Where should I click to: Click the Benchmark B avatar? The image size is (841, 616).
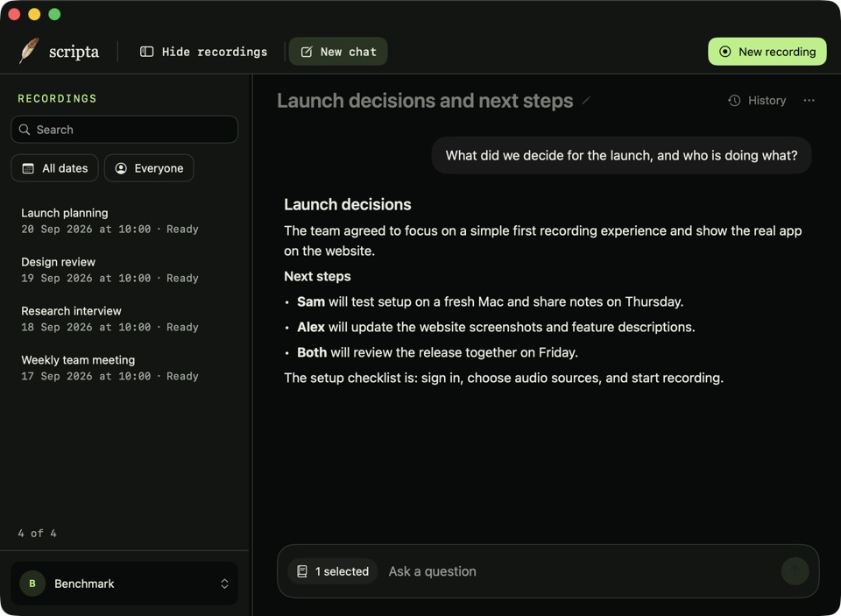[x=32, y=584]
